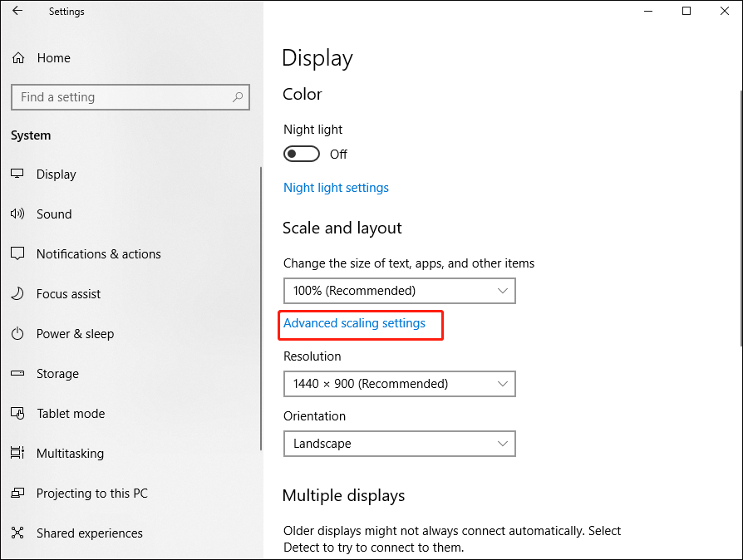Open the Orientation Landscape dropdown
The image size is (743, 560).
[400, 444]
